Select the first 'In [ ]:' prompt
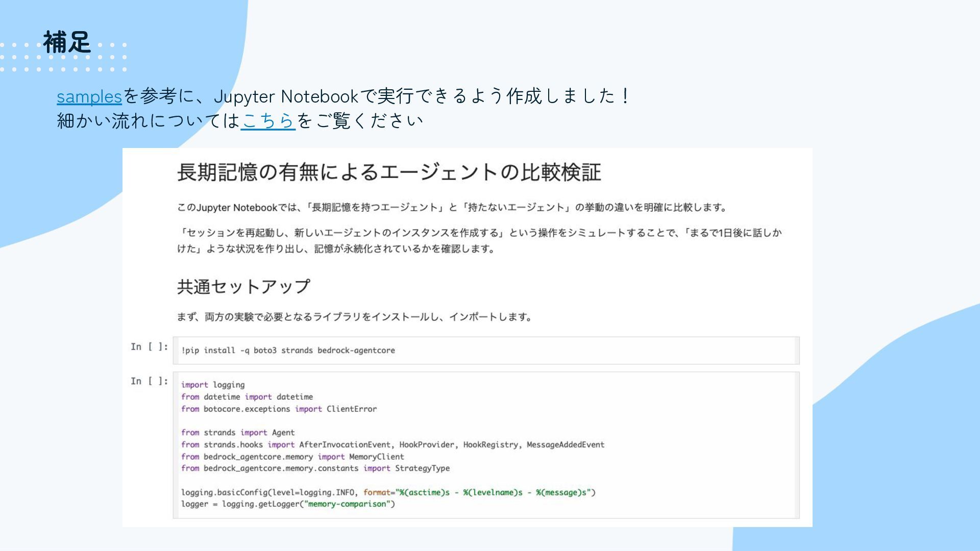The image size is (980, 551). 149,347
